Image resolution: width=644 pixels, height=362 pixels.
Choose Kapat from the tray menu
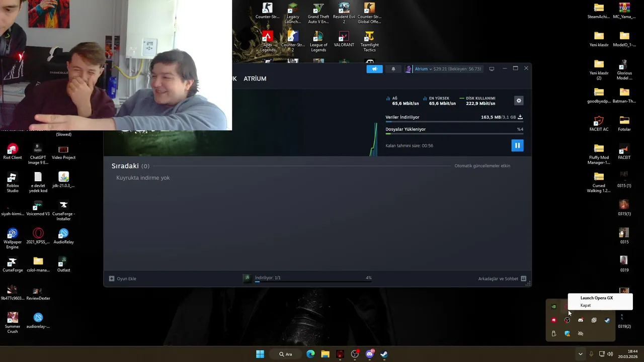point(586,305)
